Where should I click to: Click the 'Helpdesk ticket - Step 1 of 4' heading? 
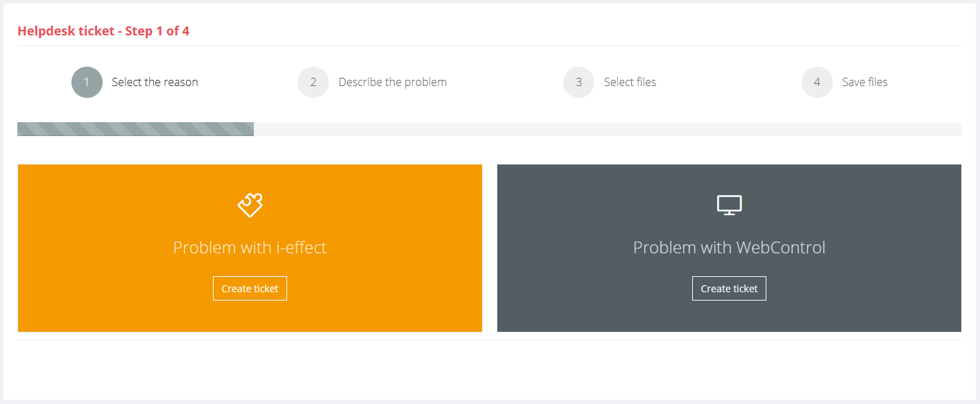click(x=103, y=31)
